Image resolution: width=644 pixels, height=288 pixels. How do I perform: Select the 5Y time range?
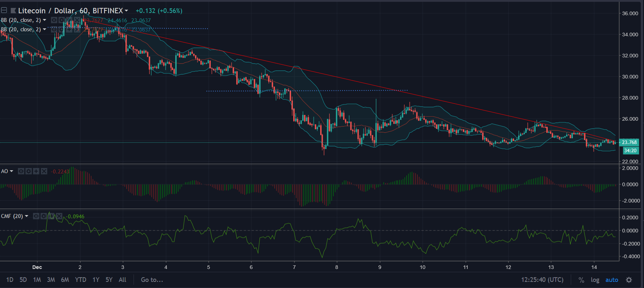tap(109, 280)
